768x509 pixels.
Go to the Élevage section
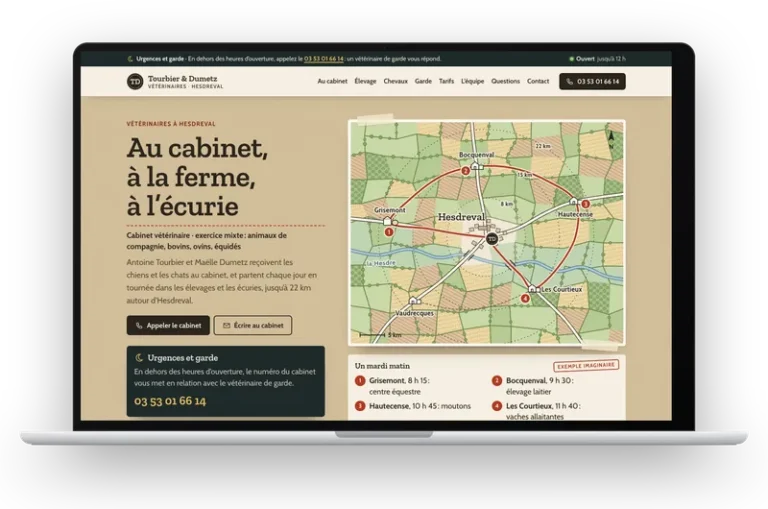(x=365, y=81)
